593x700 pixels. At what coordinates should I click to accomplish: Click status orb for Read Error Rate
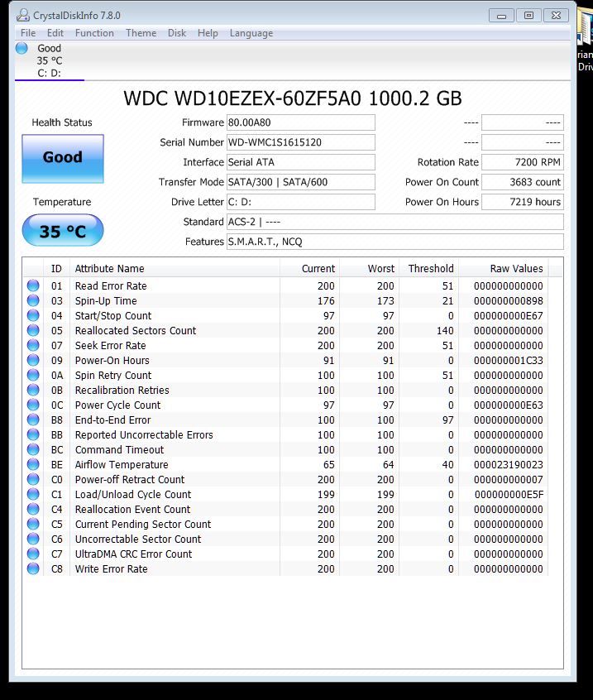tap(33, 285)
